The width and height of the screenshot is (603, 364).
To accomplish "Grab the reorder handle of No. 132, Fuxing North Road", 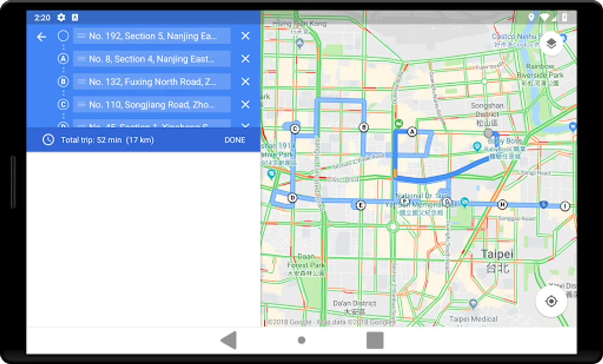I will [x=81, y=82].
